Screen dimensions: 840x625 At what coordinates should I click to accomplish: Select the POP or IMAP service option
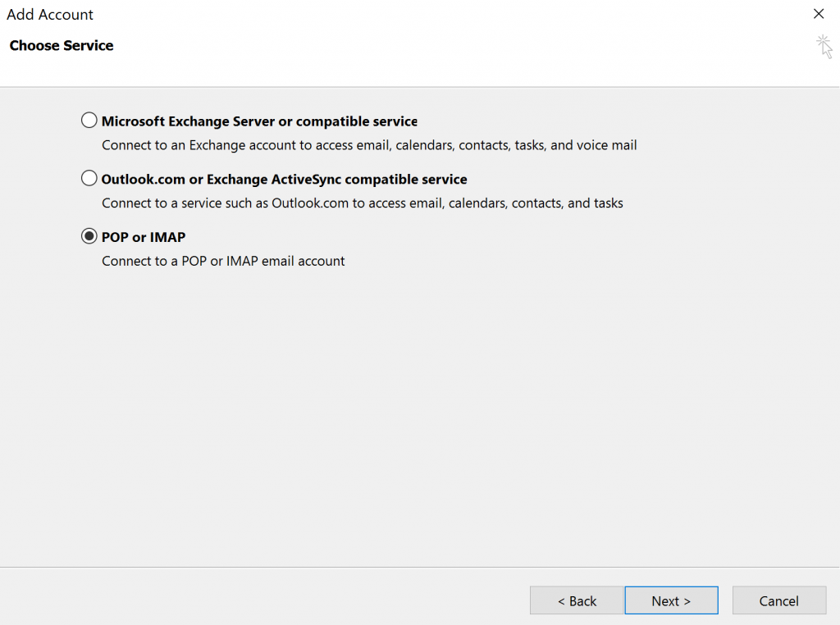click(89, 236)
